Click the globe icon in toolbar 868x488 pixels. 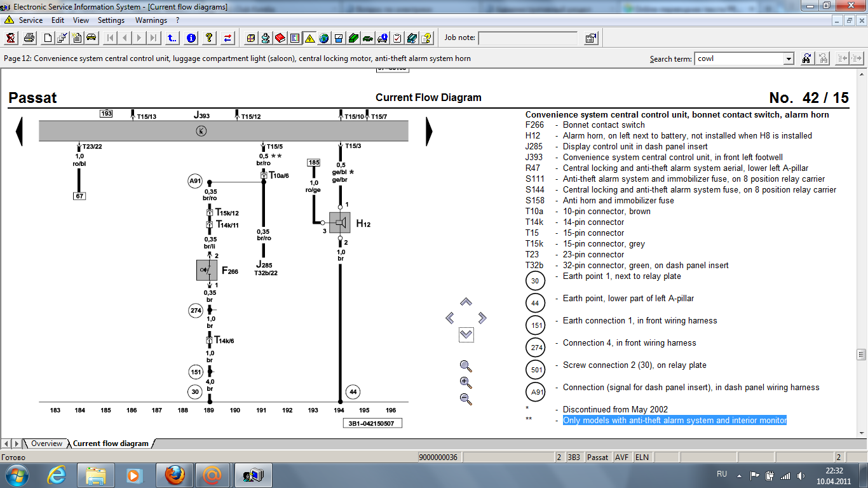(324, 38)
